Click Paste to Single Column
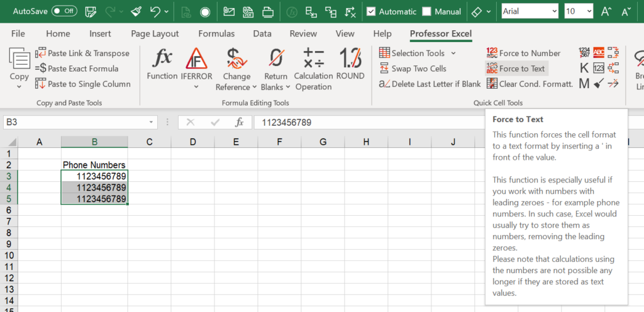644x312 pixels. click(x=83, y=84)
